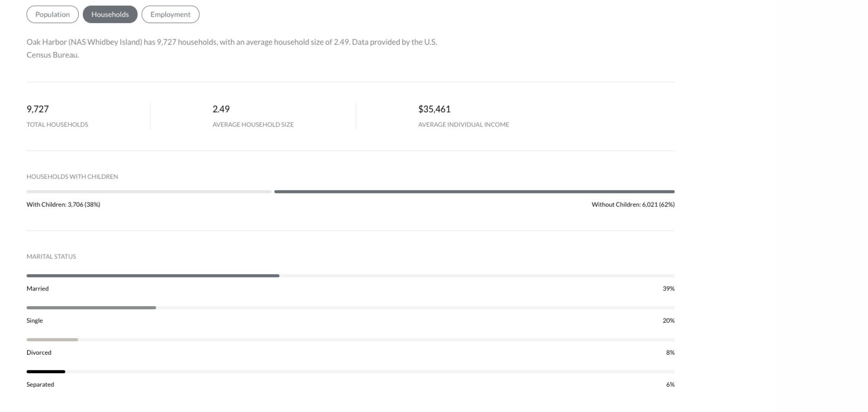
Task: Click the dark Without Children bar segment
Action: tap(474, 192)
